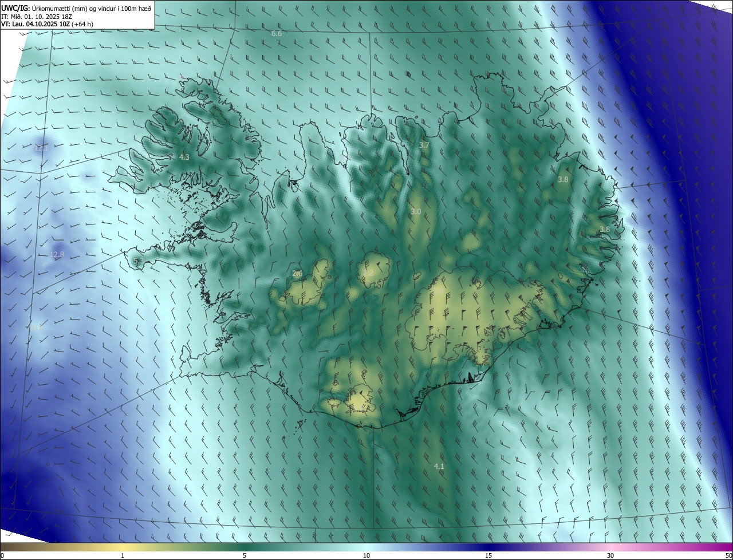Image resolution: width=733 pixels, height=560 pixels.
Task: Click the 4.1 value label south of Iceland
Action: click(x=439, y=467)
